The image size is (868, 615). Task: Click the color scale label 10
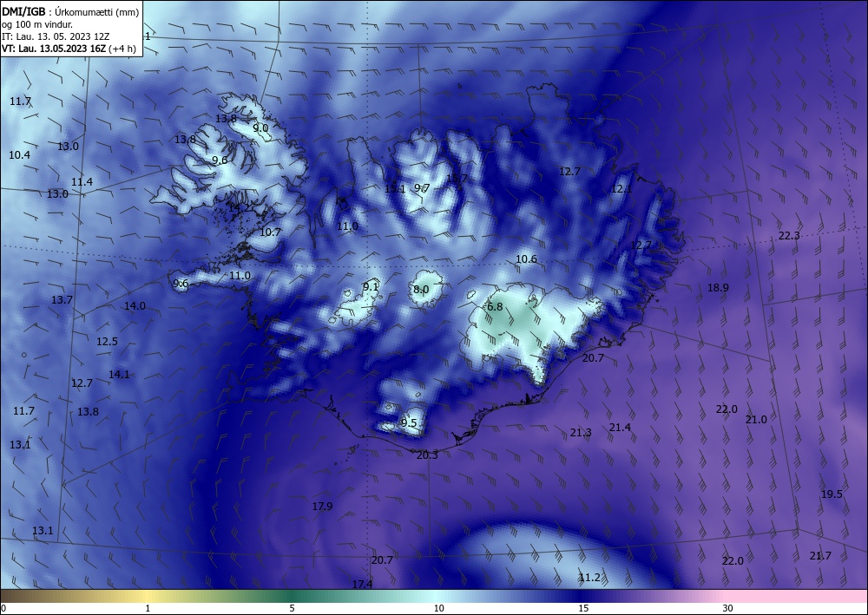tap(438, 608)
